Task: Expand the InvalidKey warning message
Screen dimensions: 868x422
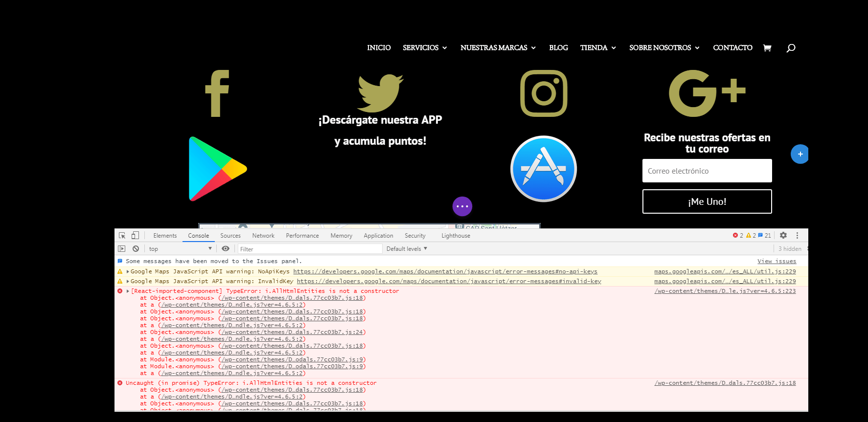Action: pyautogui.click(x=128, y=281)
